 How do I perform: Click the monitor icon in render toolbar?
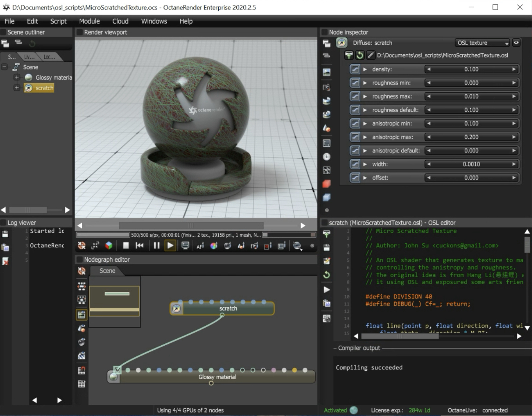[186, 245]
